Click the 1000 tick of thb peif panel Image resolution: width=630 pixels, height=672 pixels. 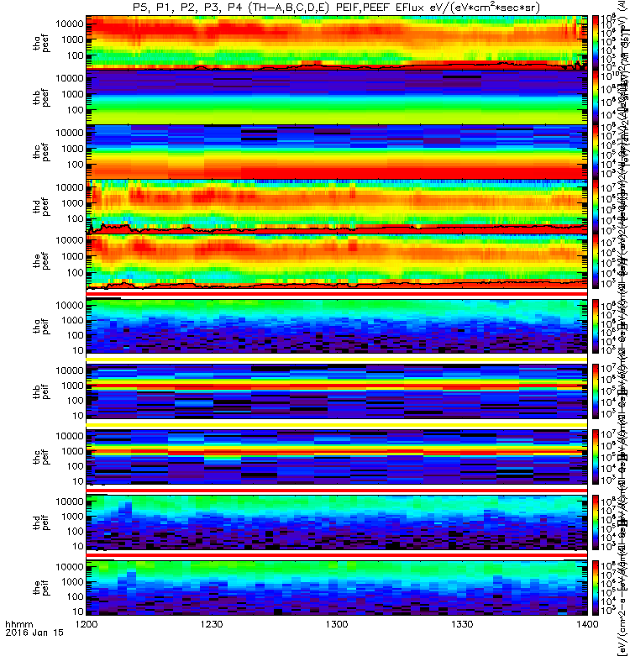[72, 386]
